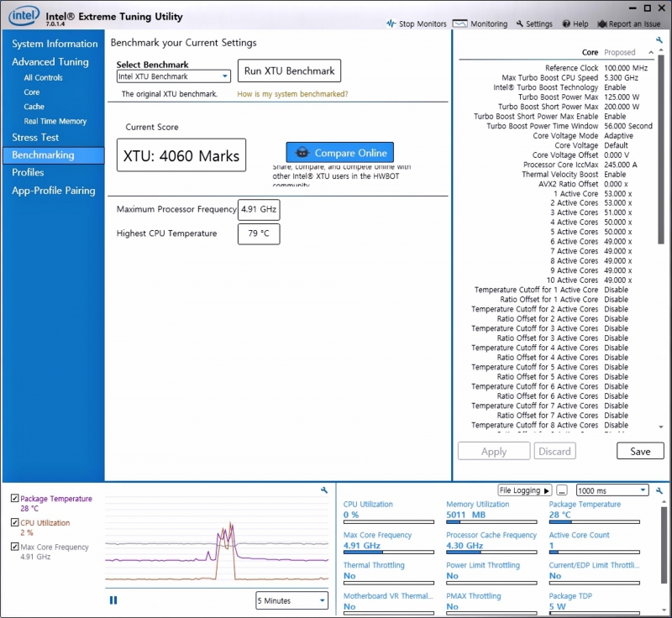Select All Controls under Advanced Tuning
This screenshot has width=672, height=618.
coord(44,77)
